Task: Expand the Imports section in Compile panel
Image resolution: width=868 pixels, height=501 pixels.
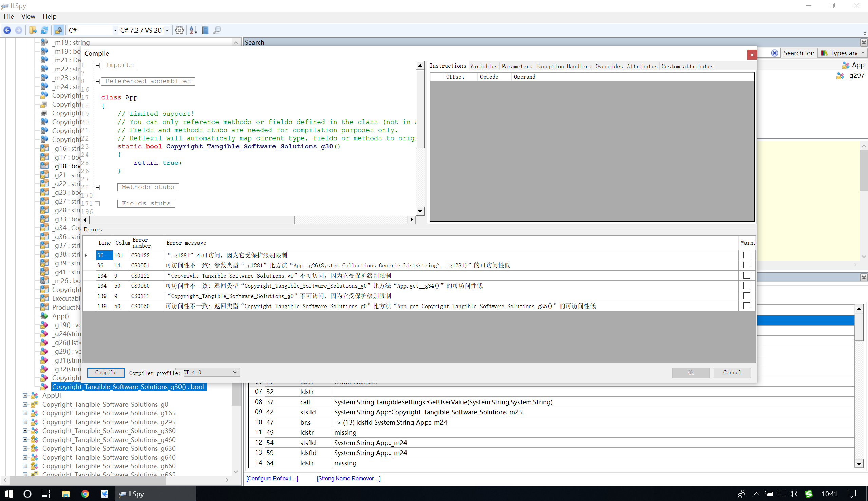Action: tap(97, 64)
